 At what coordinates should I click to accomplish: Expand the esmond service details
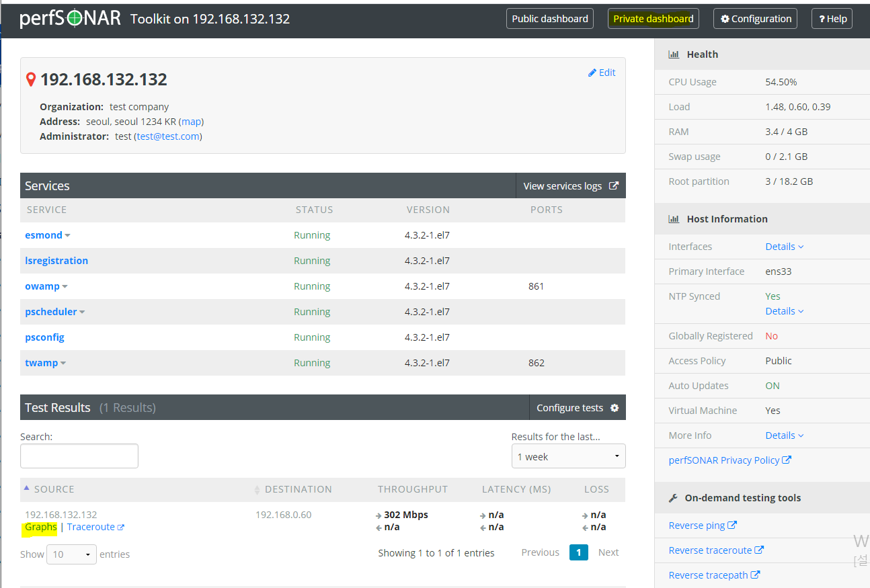[x=67, y=235]
